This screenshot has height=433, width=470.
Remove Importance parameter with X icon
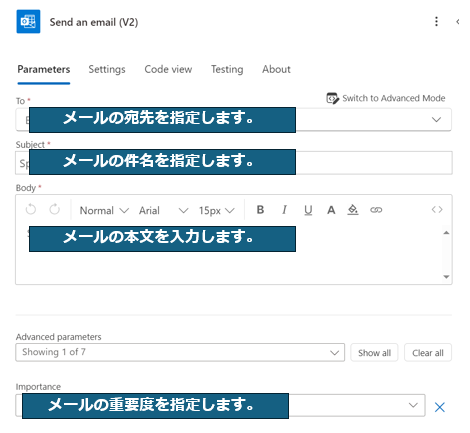[439, 407]
